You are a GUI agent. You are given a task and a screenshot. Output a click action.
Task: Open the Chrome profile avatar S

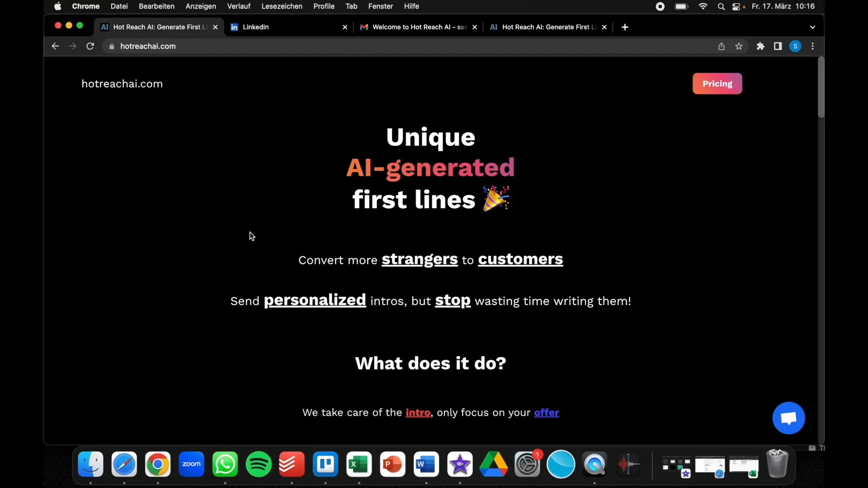[795, 46]
